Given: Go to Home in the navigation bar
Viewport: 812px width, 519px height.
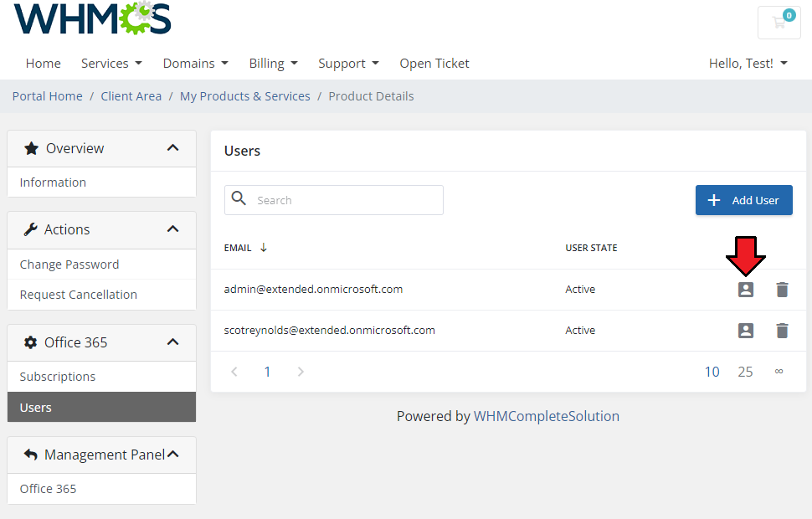Looking at the screenshot, I should pos(43,63).
